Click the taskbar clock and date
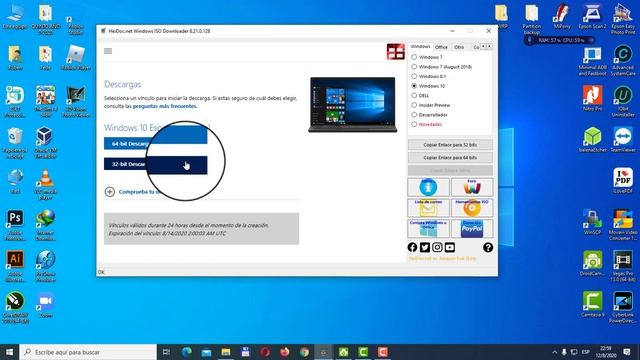Screen dimensions: 640x360 606,352
